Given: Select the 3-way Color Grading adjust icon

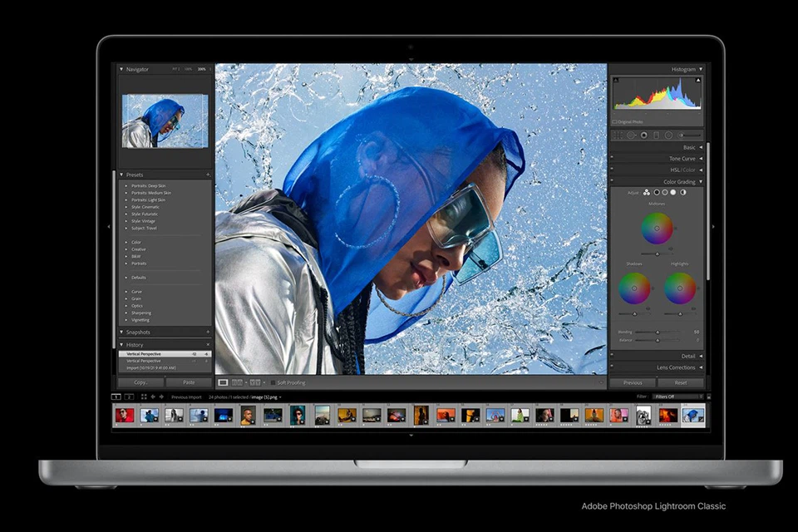Looking at the screenshot, I should (647, 193).
